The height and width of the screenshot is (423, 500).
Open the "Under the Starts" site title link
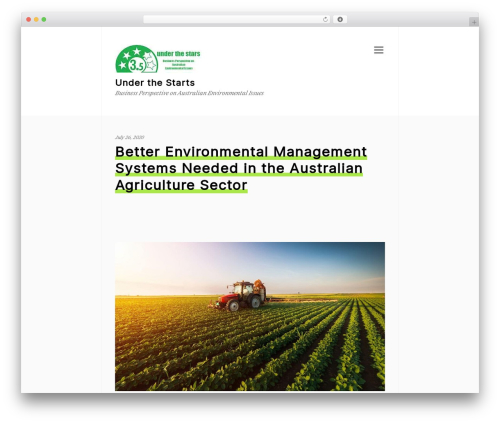155,83
